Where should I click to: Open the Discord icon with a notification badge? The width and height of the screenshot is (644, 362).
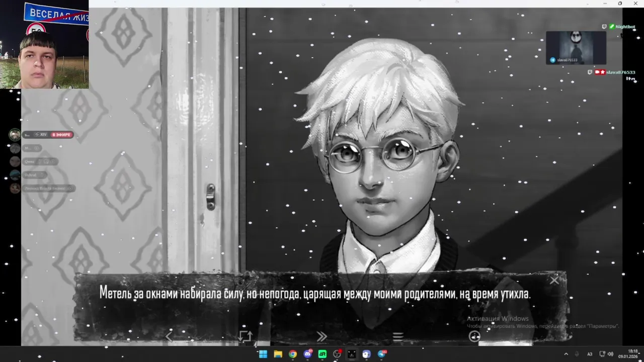click(307, 354)
